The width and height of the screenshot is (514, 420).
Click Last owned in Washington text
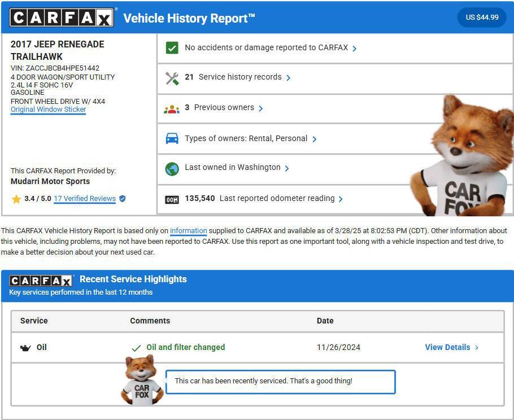(x=232, y=168)
